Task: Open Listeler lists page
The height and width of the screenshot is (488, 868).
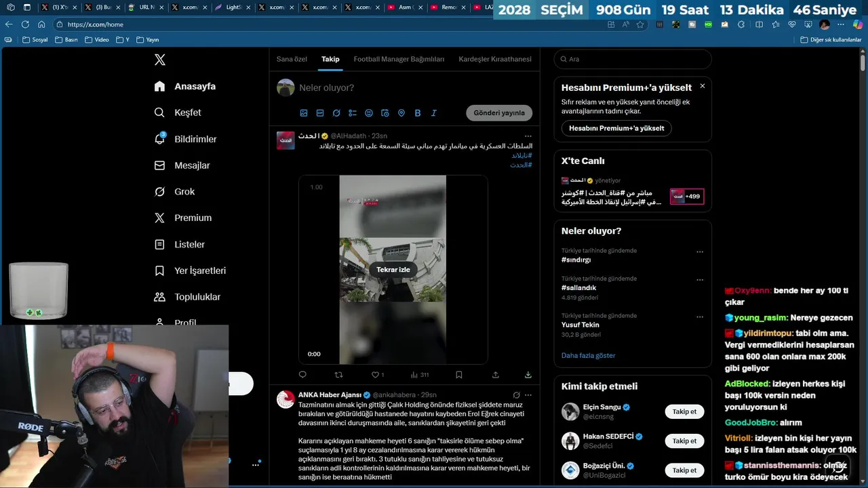Action: 180,244
